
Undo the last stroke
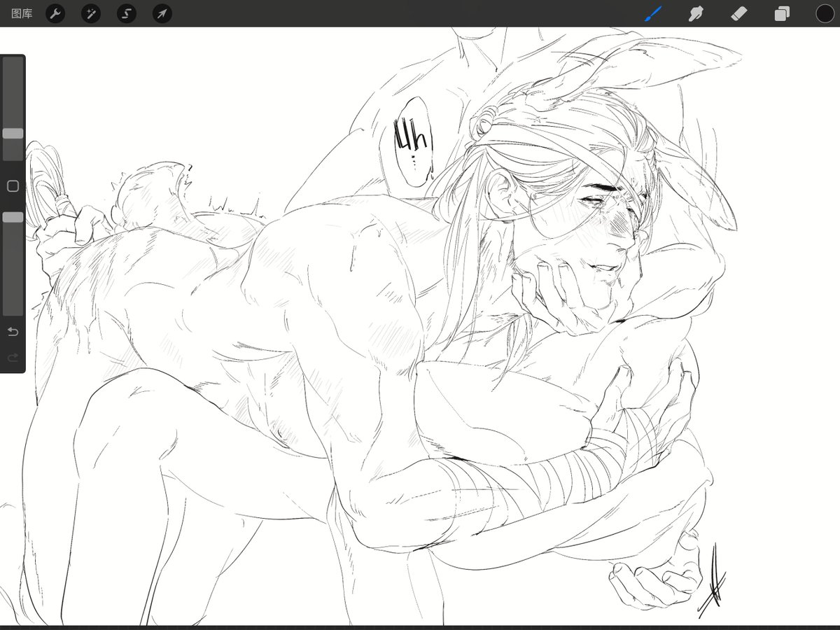point(13,332)
